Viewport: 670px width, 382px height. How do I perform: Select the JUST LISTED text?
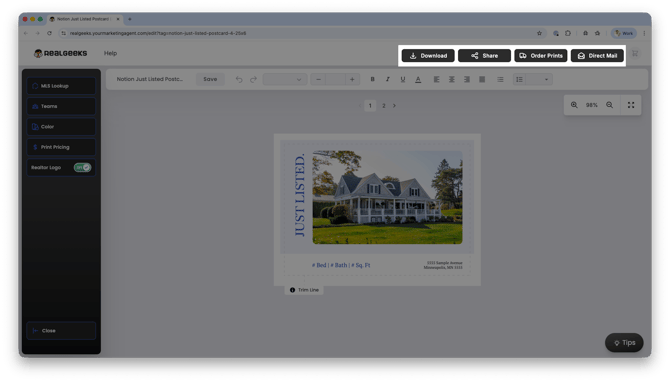click(x=300, y=195)
